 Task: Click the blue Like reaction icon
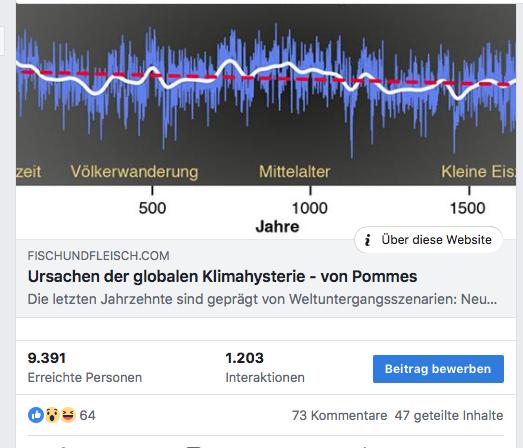(36, 415)
